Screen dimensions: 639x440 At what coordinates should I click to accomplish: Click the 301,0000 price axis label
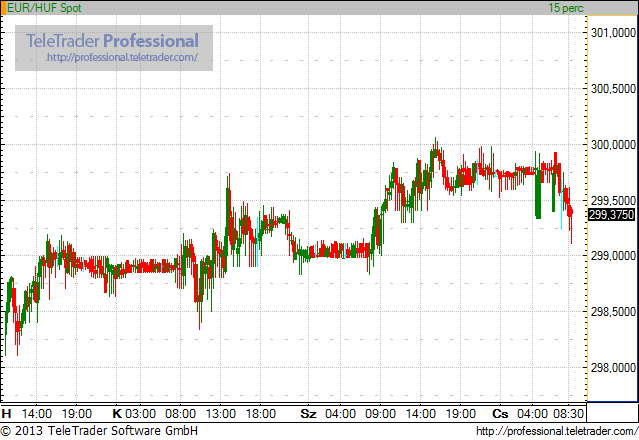coord(613,33)
